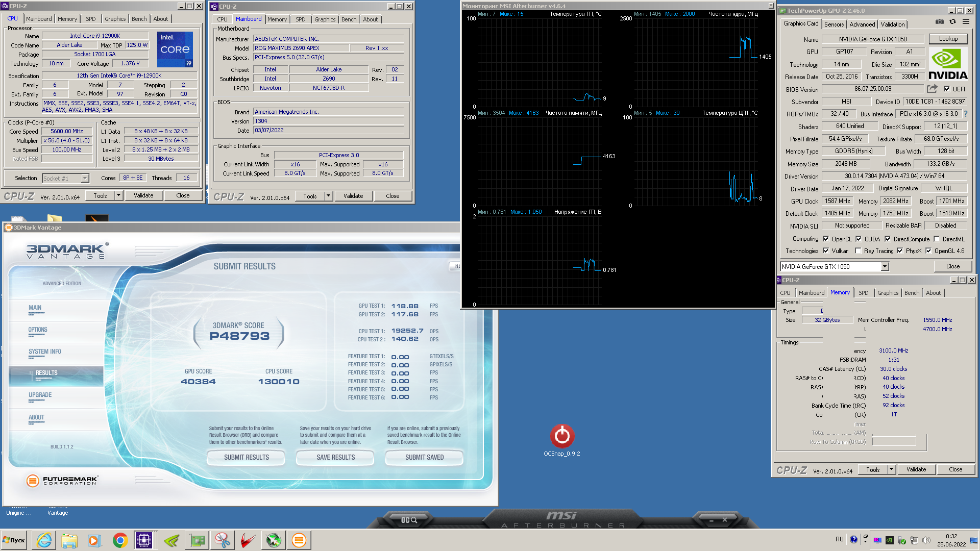Open the clock showing 0:32 25.06.2022
Image resolution: width=980 pixels, height=551 pixels.
(951, 540)
